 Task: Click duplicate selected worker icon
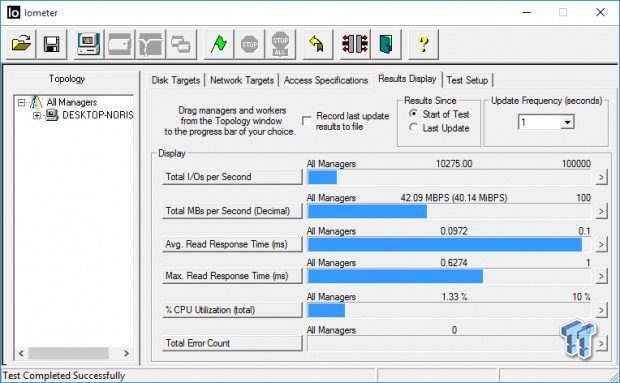[x=181, y=44]
